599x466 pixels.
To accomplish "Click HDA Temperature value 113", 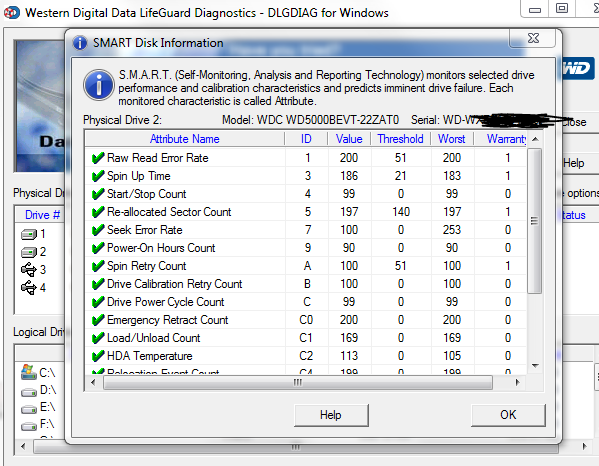I will [349, 356].
